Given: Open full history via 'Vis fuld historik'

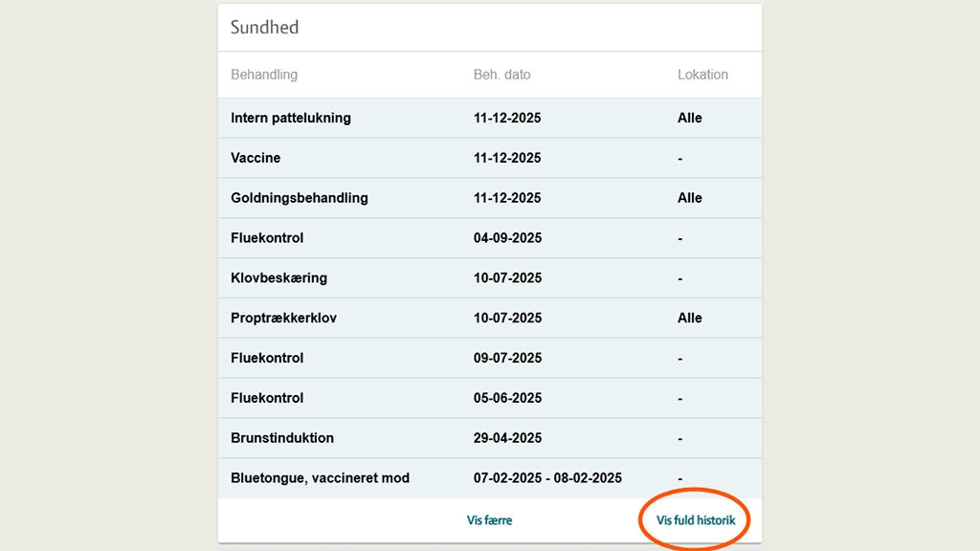Looking at the screenshot, I should coord(694,519).
